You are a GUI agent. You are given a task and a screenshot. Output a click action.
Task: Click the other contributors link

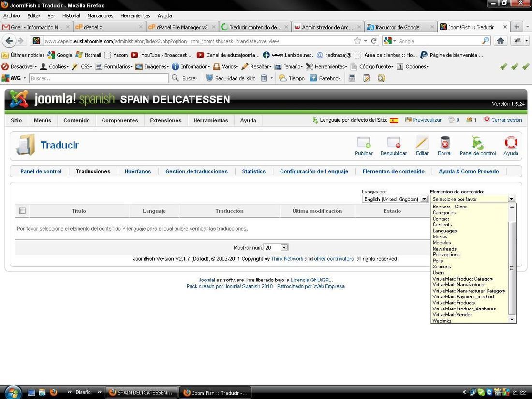tap(334, 259)
